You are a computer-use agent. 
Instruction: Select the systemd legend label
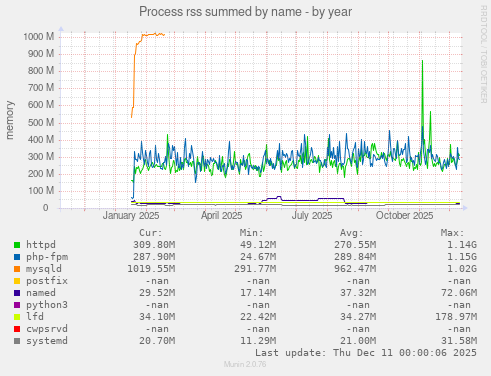click(47, 341)
